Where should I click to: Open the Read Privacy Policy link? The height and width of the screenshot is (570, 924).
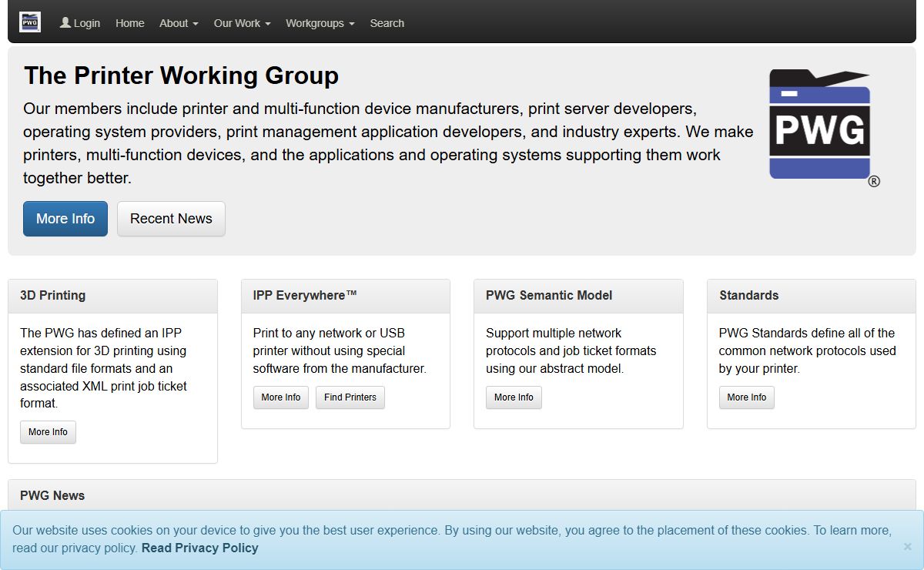point(200,548)
